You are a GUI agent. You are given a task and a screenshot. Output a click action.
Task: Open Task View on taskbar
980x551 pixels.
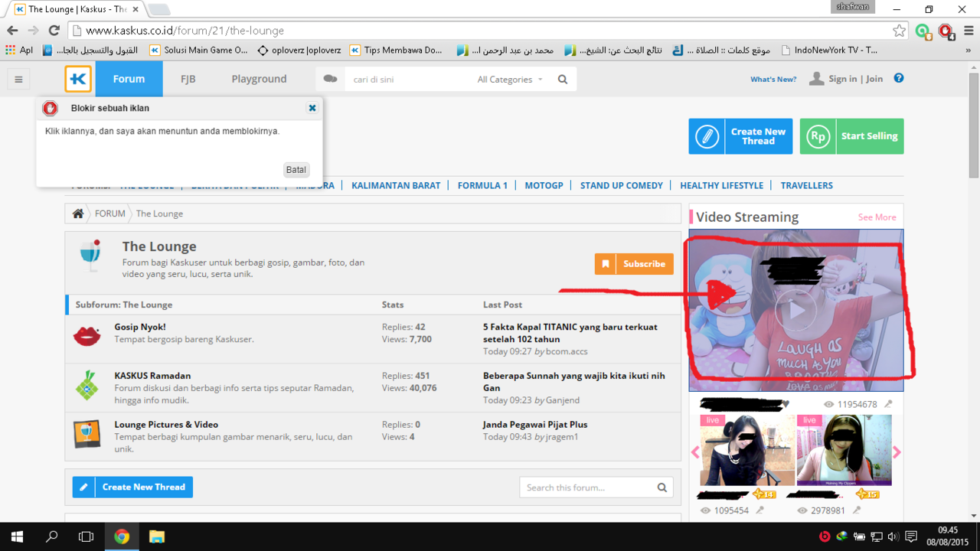pyautogui.click(x=87, y=536)
